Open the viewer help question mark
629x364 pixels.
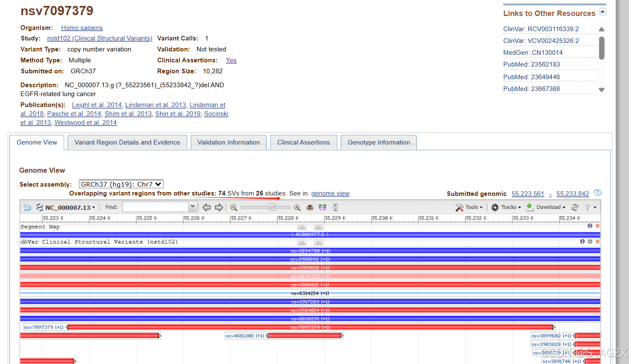click(x=587, y=207)
